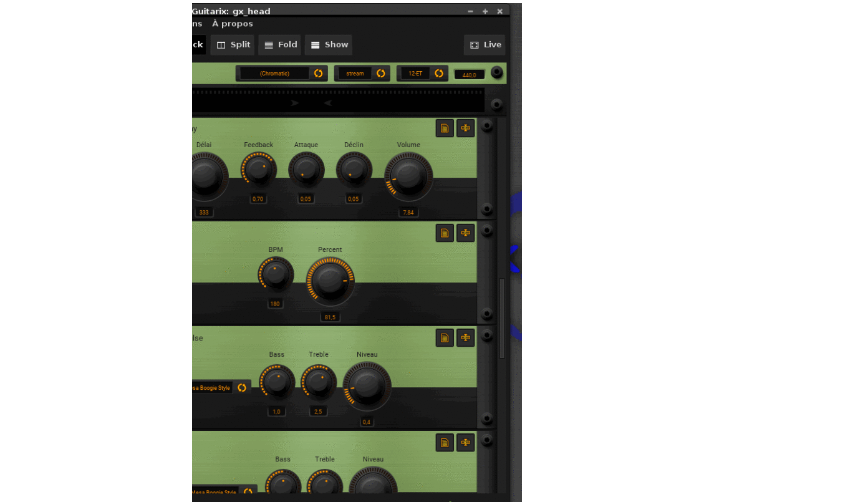868x502 pixels.
Task: Collapse the BPM/Percent rack unit with its minimize icon
Action: [465, 233]
